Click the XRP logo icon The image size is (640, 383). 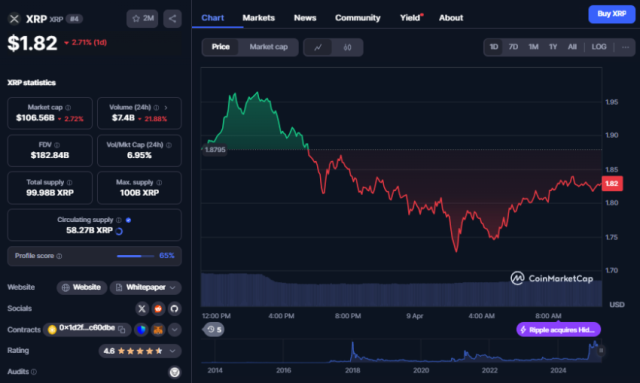pyautogui.click(x=14, y=19)
